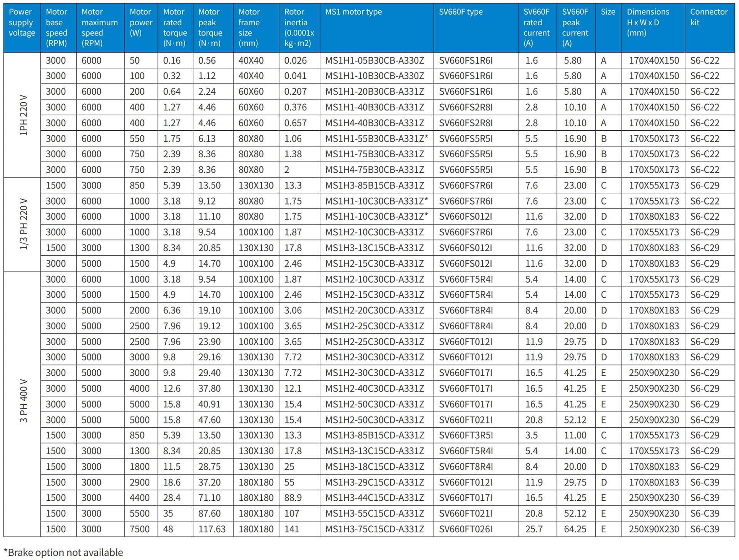Click motor type MS1H2-10C30CB-A331Z
Viewport: 739px width, 560px height.
pyautogui.click(x=375, y=232)
